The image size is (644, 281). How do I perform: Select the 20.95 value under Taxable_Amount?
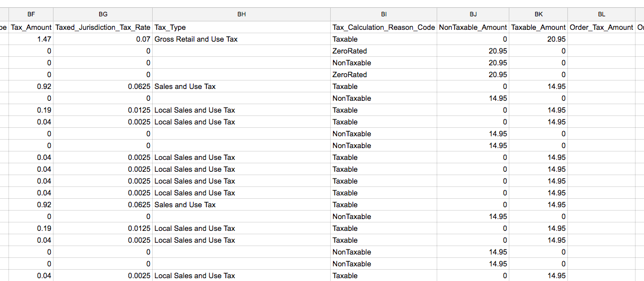click(x=539, y=39)
